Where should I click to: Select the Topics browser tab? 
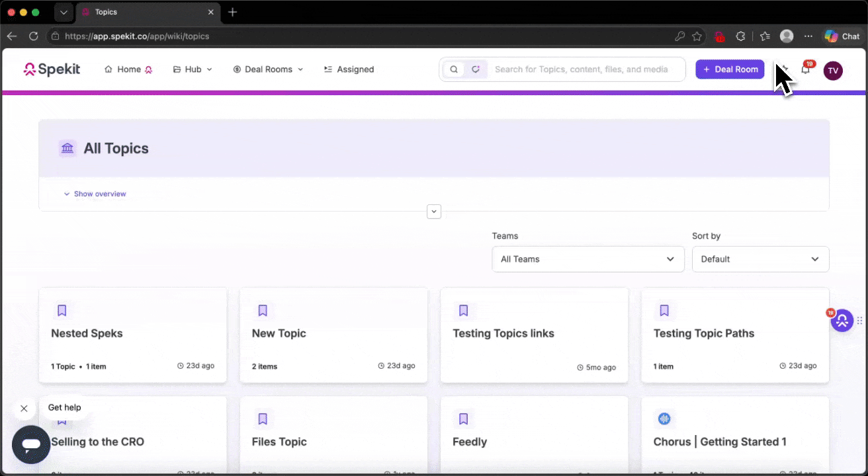click(x=148, y=12)
